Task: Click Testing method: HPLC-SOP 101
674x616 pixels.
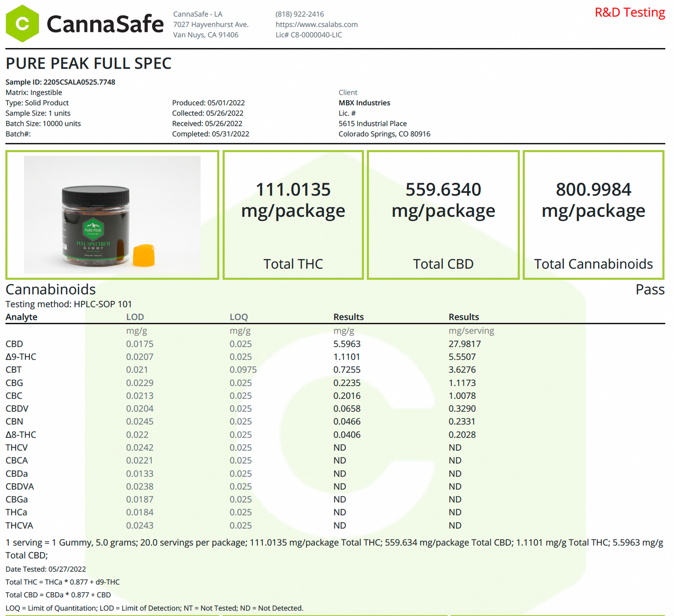Action: pyautogui.click(x=69, y=305)
